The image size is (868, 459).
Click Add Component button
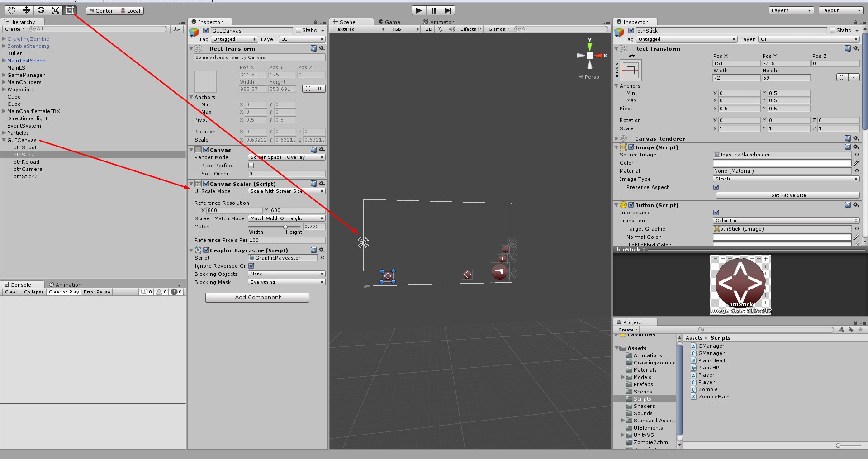point(257,297)
